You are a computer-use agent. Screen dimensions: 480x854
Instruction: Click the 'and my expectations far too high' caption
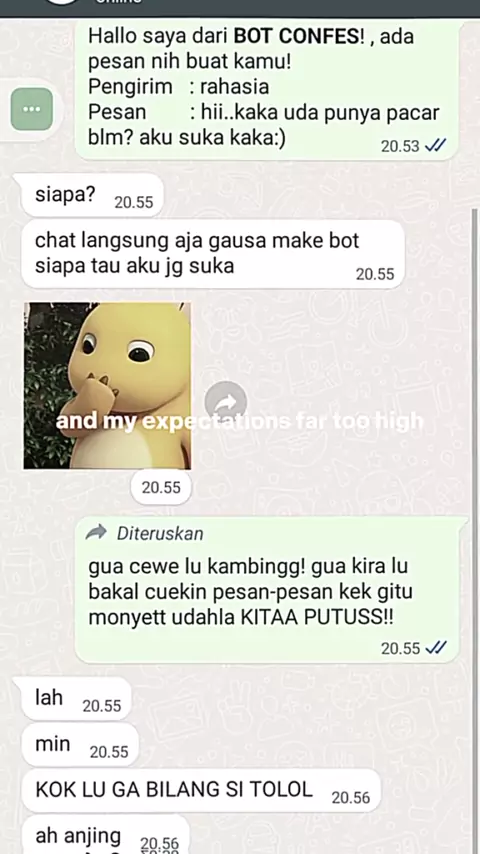[x=240, y=422]
